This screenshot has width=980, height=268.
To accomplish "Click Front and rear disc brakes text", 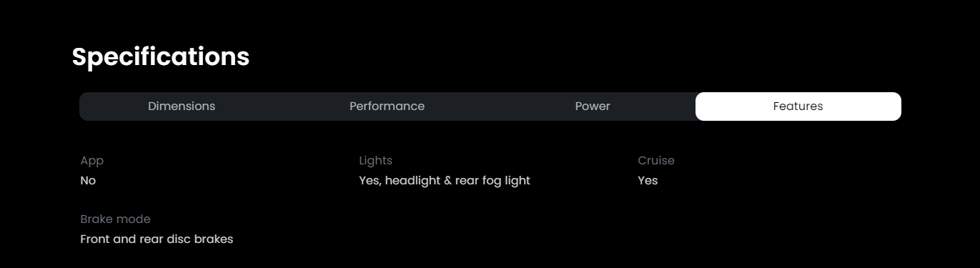I will [157, 239].
